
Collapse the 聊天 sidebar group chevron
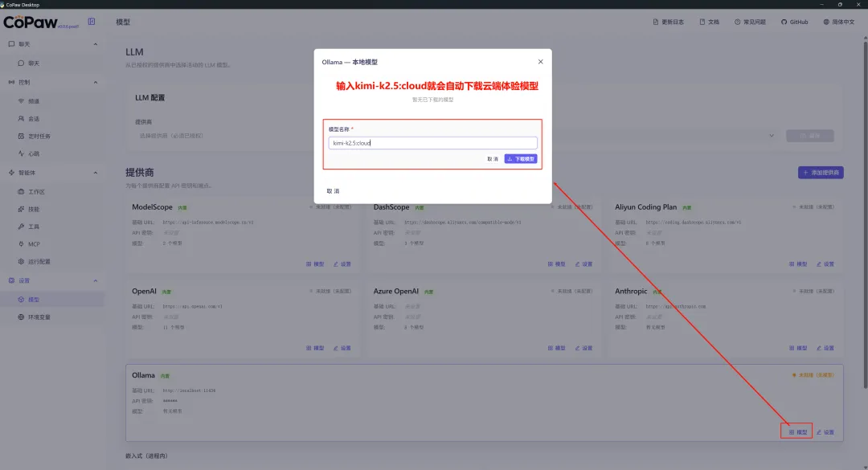[95, 44]
